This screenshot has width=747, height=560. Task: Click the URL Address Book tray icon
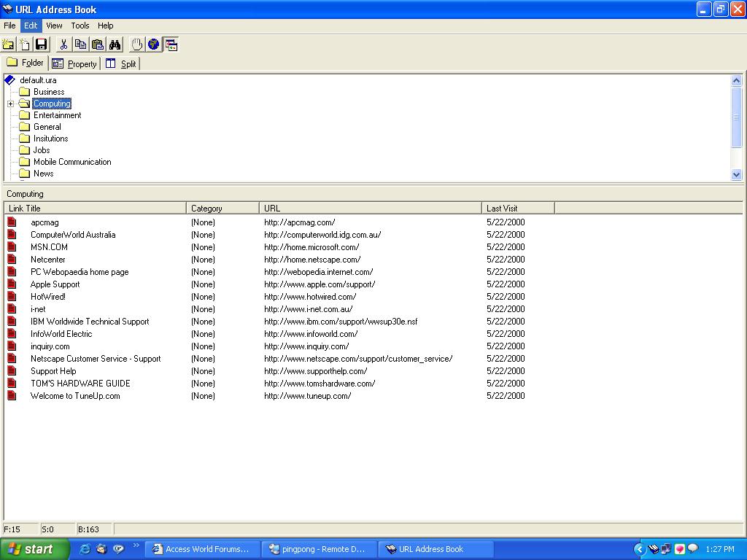(x=654, y=549)
